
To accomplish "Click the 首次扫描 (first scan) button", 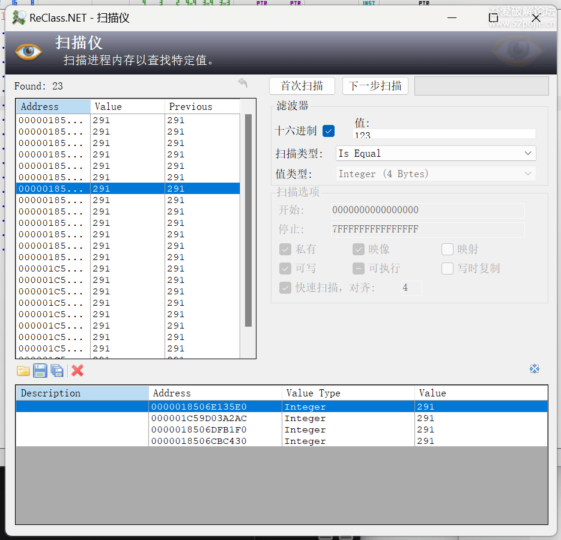I will (x=302, y=86).
